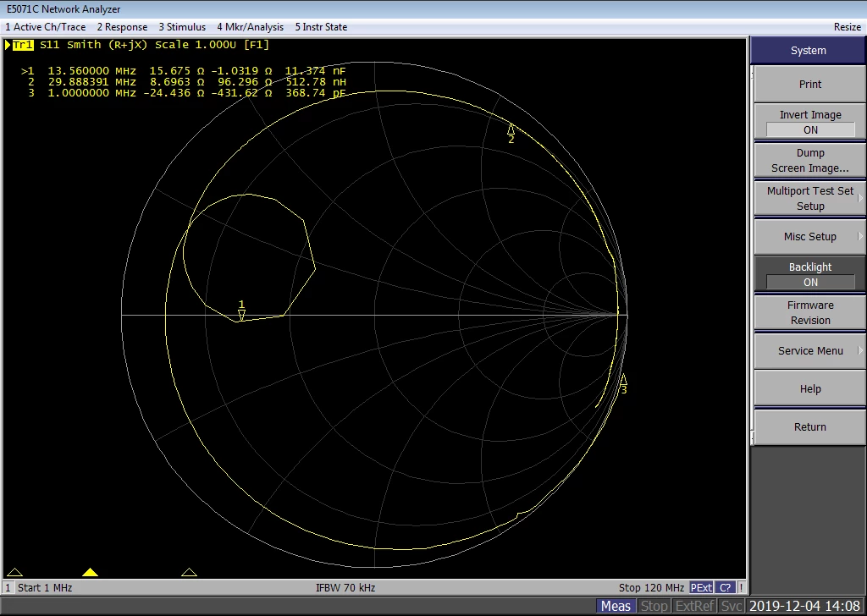Click the Tr1 trace label

(x=23, y=45)
